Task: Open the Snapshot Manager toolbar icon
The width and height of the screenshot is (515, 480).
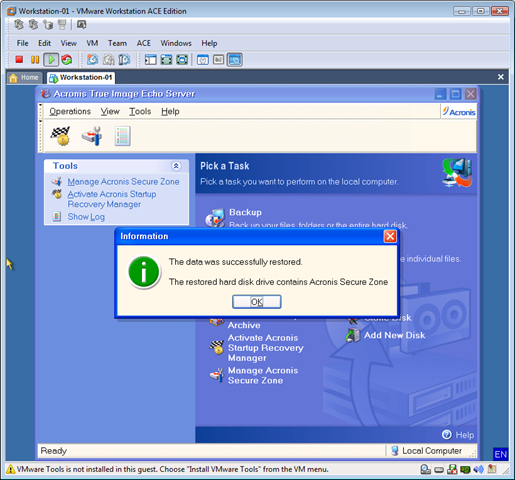Action: pos(124,60)
